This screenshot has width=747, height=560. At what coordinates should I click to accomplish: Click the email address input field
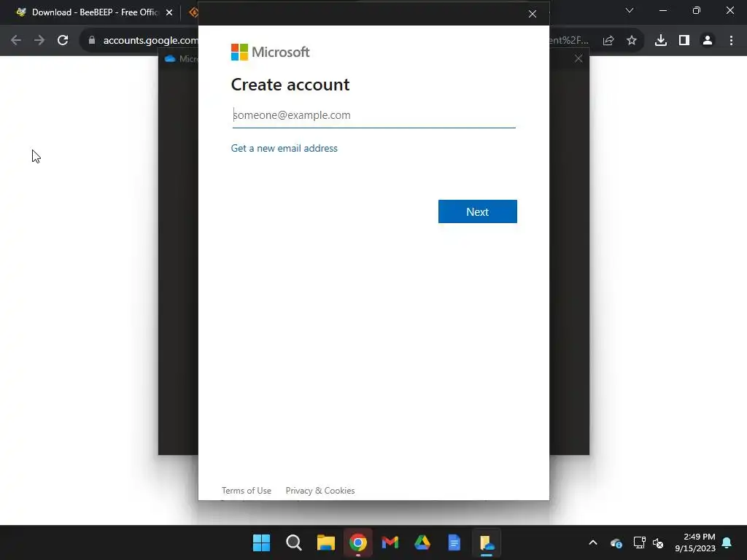[373, 115]
